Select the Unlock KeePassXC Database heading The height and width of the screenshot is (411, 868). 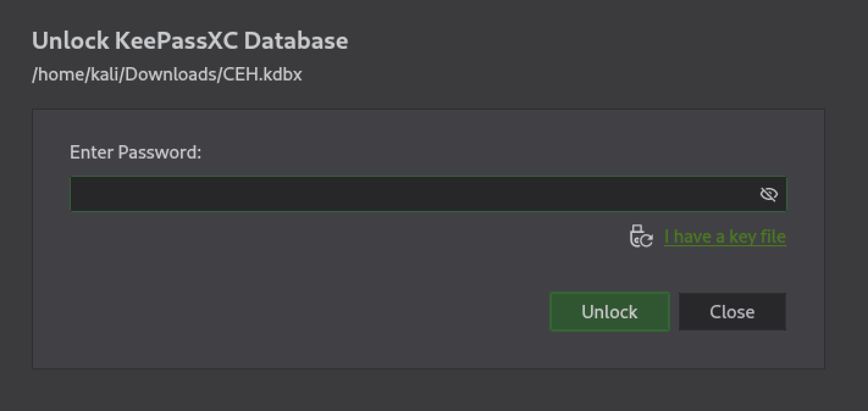pos(190,40)
